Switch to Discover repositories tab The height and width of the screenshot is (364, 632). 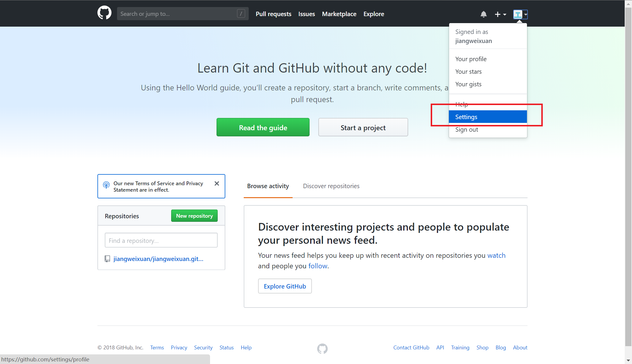(331, 186)
